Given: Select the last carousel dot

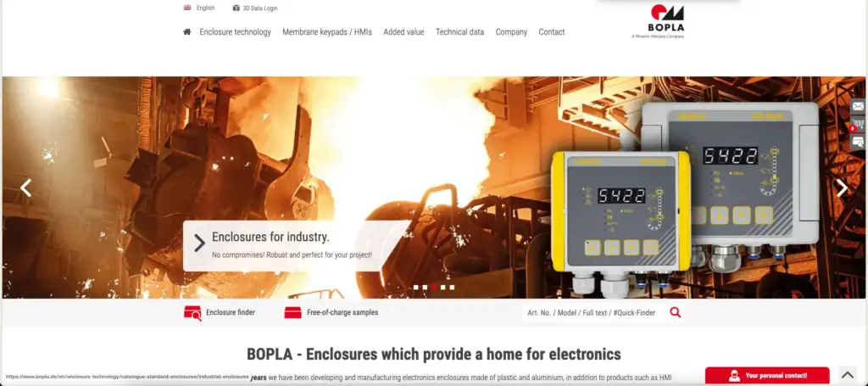Looking at the screenshot, I should click(x=452, y=288).
